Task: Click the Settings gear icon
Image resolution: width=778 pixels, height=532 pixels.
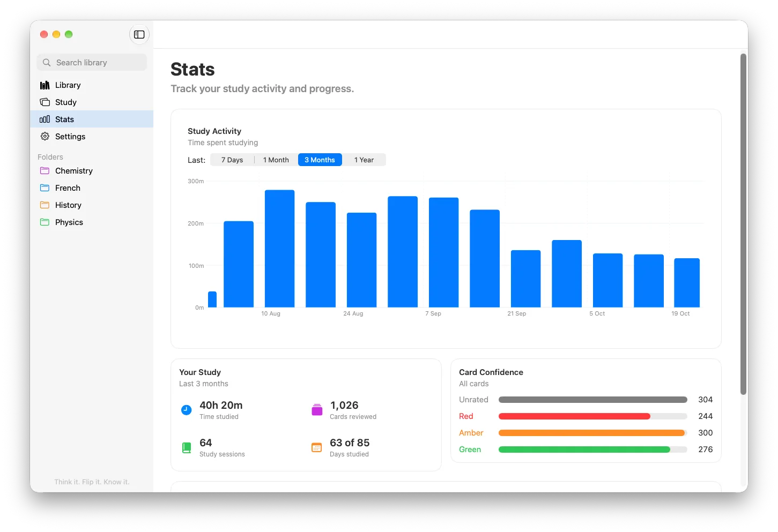Action: 45,137
